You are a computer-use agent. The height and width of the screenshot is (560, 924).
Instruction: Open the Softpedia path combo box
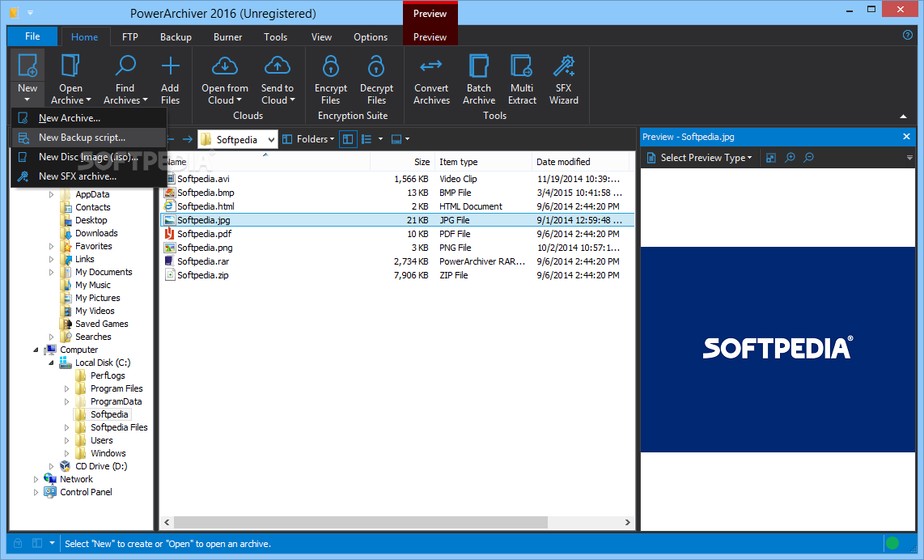point(238,139)
